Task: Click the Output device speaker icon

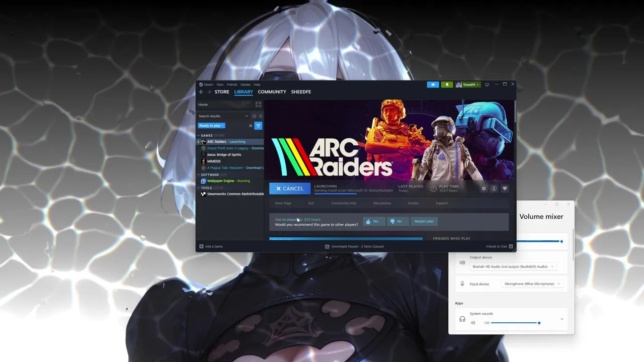Action: coord(462,262)
